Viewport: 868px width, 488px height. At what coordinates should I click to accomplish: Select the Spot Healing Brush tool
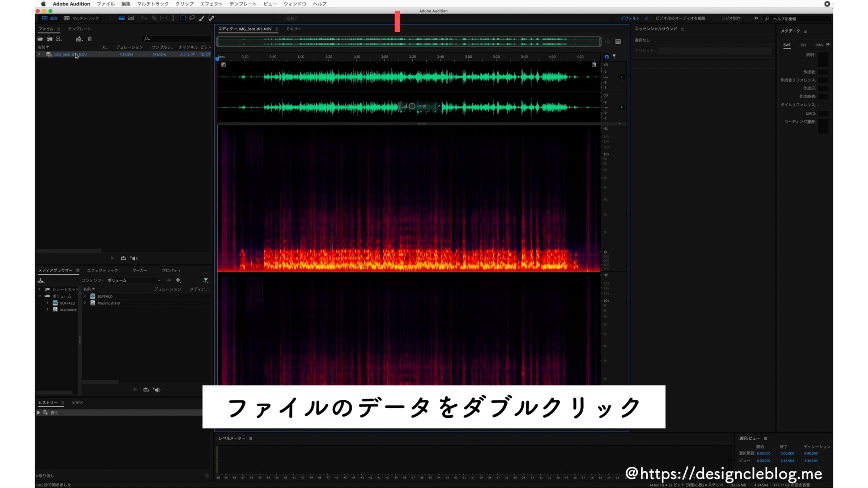(x=211, y=18)
